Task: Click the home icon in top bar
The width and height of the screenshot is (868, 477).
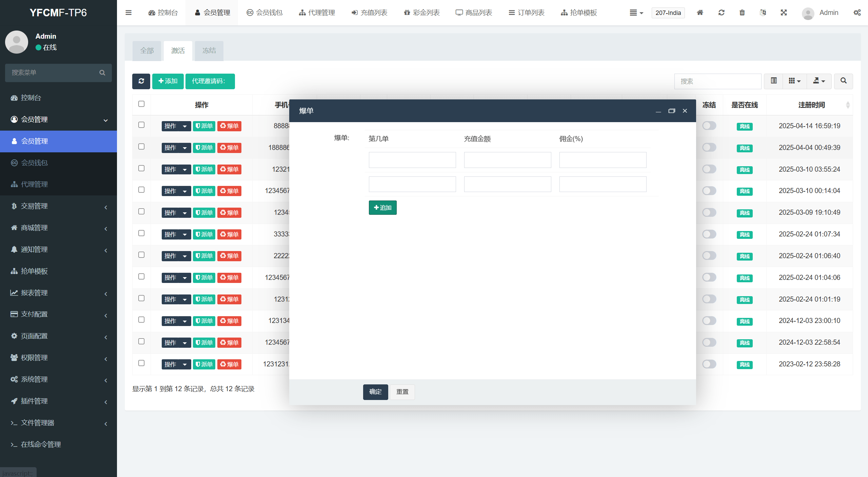Action: pos(700,13)
